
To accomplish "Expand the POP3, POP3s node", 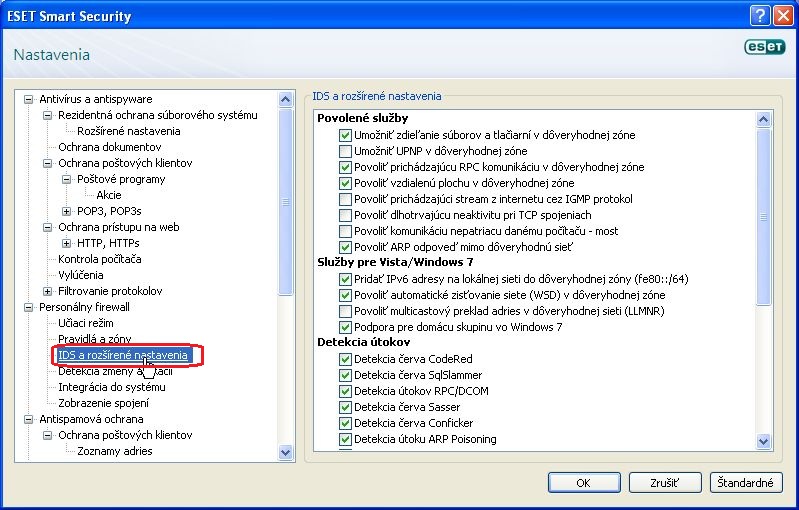I will click(x=66, y=211).
